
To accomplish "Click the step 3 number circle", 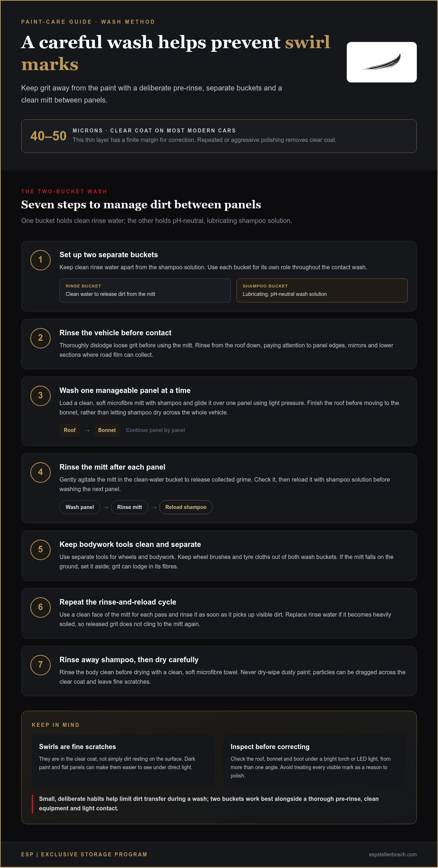I will pos(41,396).
